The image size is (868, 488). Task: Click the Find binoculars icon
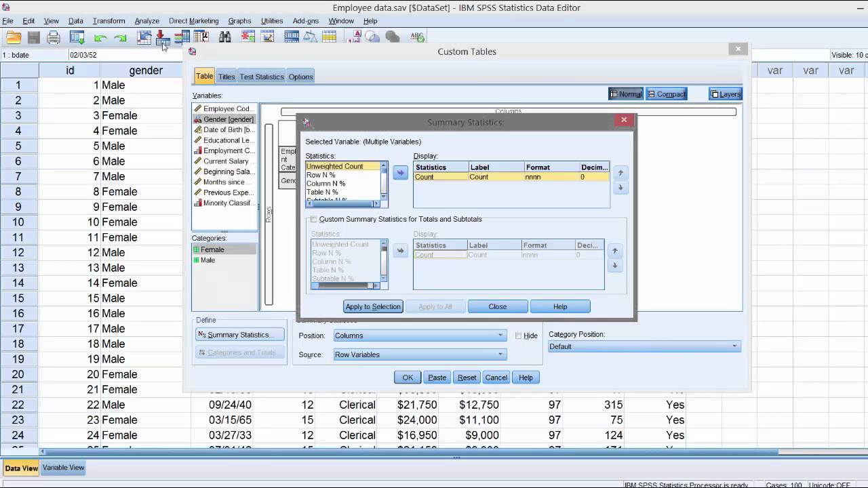pos(224,37)
